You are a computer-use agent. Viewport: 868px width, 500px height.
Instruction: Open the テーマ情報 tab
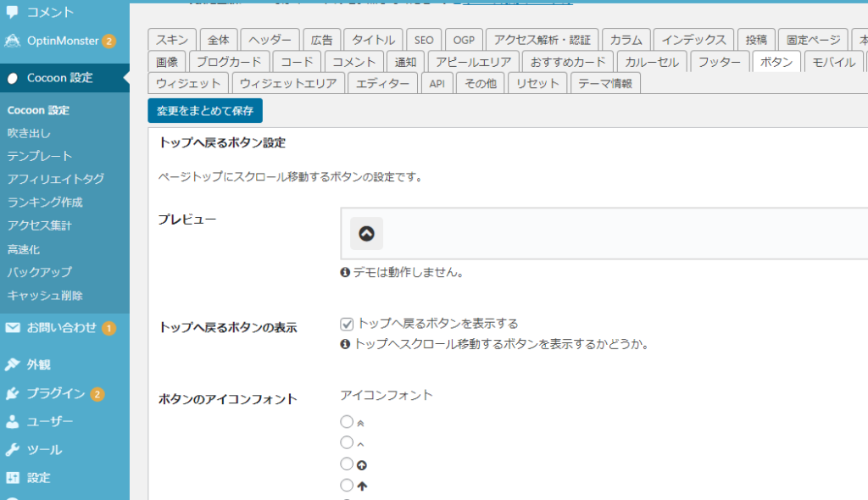605,84
